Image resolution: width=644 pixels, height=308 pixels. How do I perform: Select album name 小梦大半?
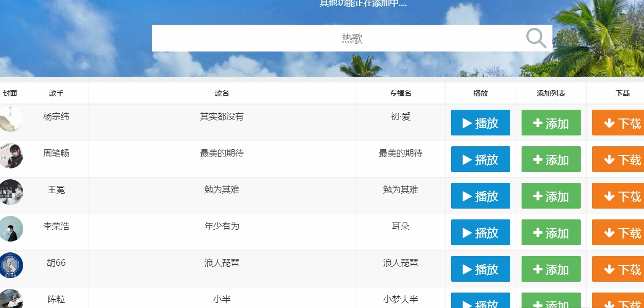click(x=401, y=300)
